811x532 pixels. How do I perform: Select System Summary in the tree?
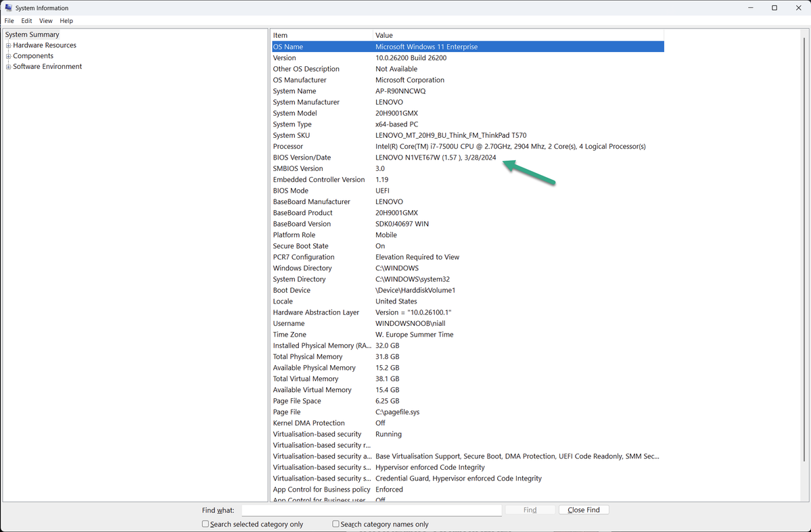[x=32, y=34]
